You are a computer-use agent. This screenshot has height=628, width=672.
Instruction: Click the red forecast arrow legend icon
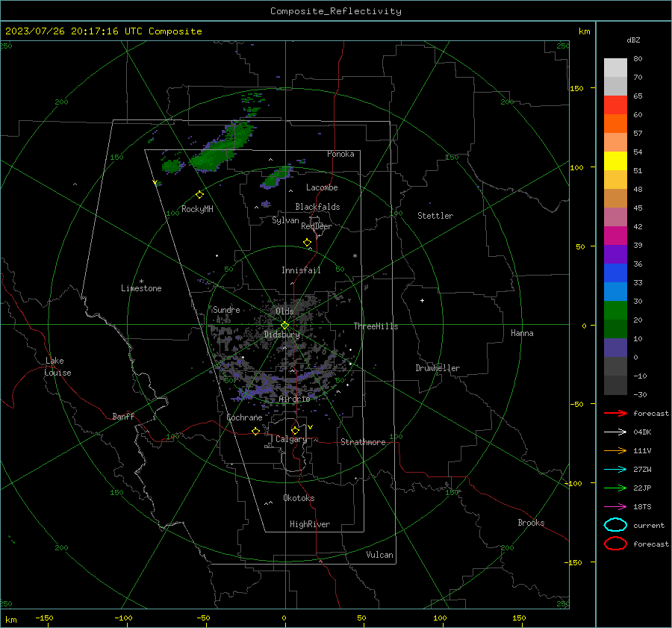tap(615, 413)
